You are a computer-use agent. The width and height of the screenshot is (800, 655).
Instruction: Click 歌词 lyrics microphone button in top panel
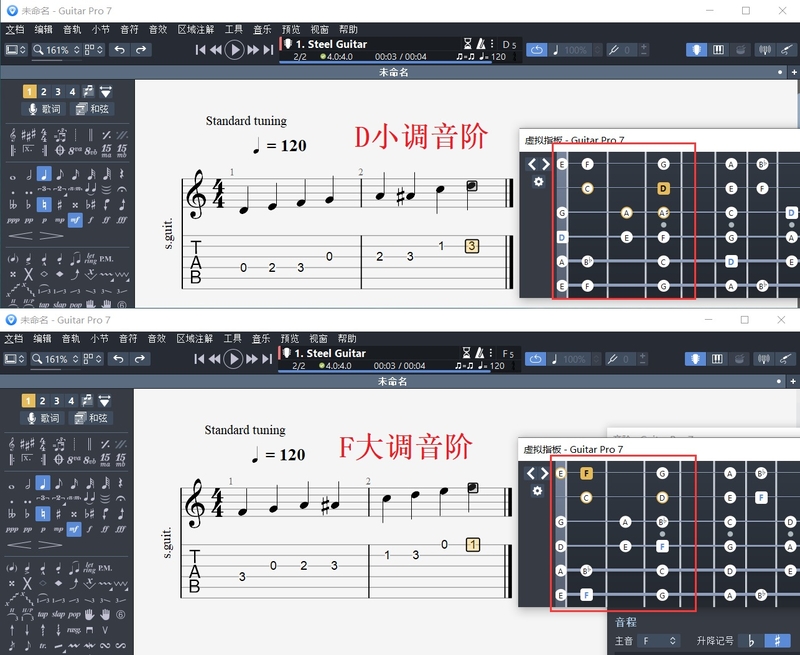tap(43, 109)
